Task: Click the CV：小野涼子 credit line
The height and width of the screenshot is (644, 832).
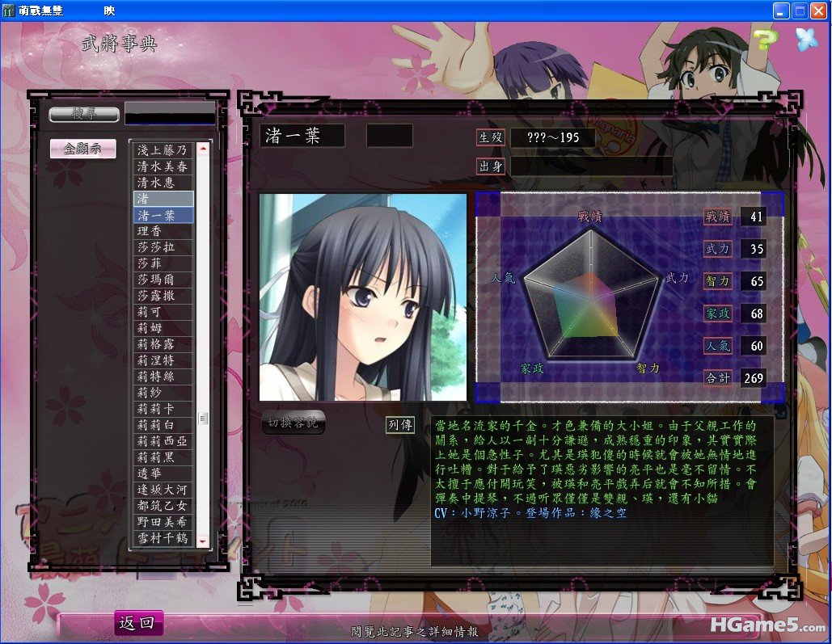Action: point(530,513)
